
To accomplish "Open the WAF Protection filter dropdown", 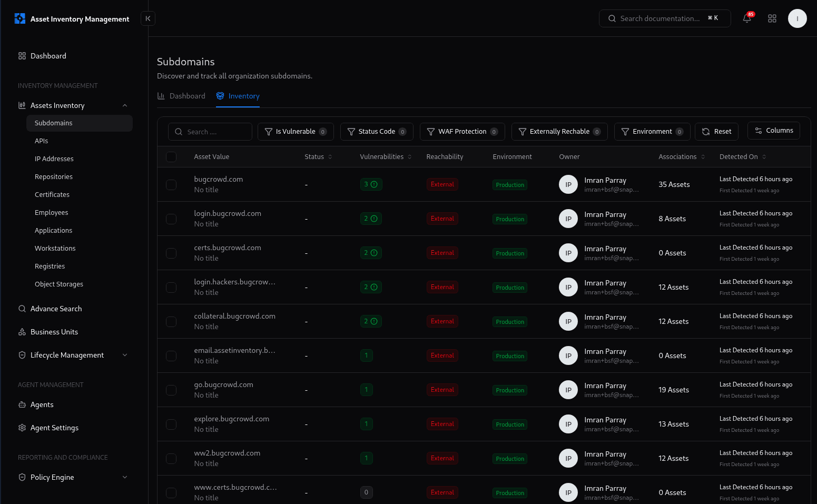I will pyautogui.click(x=462, y=132).
